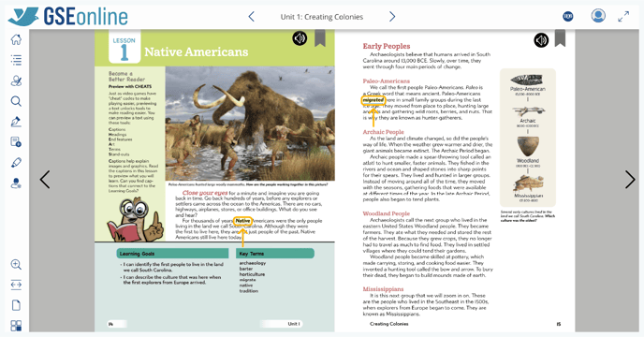Click the zoom in magnifier icon
The height and width of the screenshot is (337, 644).
coord(16,264)
